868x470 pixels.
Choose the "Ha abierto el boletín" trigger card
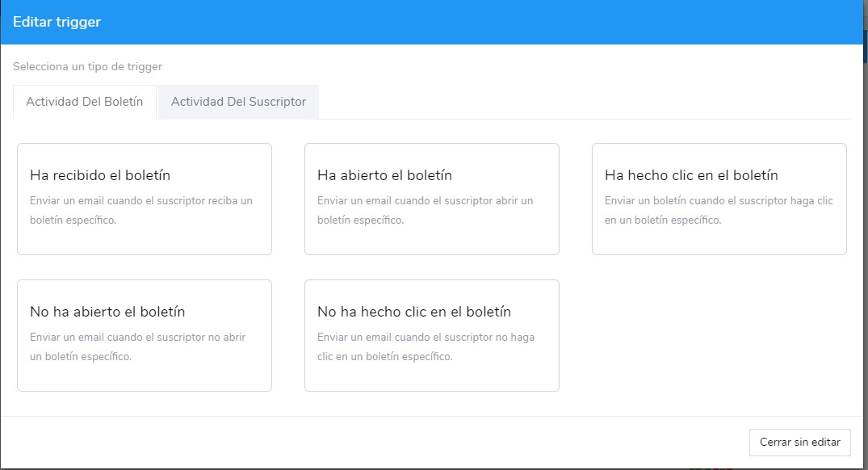coord(432,199)
